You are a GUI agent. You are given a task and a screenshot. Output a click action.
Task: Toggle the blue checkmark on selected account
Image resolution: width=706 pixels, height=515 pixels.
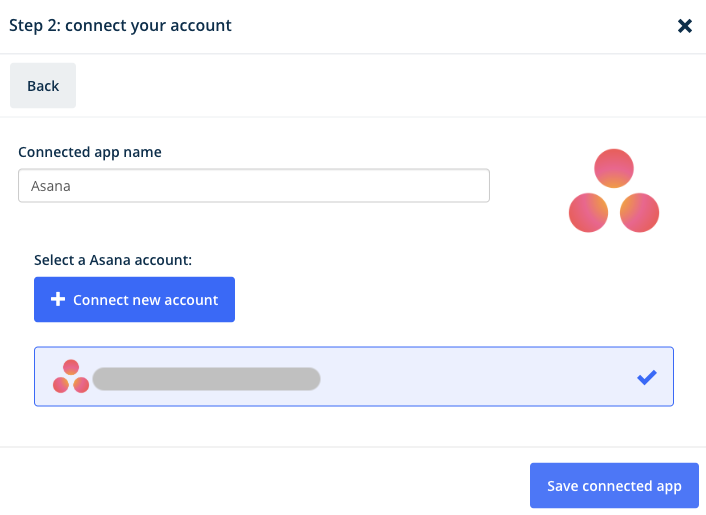click(x=647, y=377)
